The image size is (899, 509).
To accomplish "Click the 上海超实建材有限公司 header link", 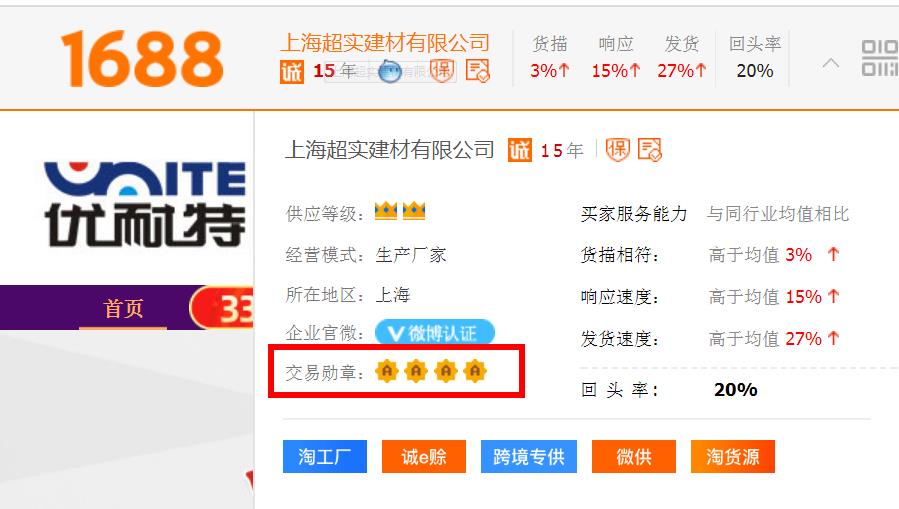I will (385, 42).
